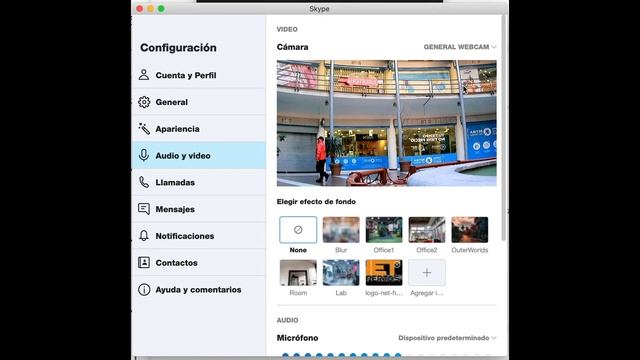Screen dimensions: 640x360
Task: Choose the Office1 background
Action: [384, 230]
